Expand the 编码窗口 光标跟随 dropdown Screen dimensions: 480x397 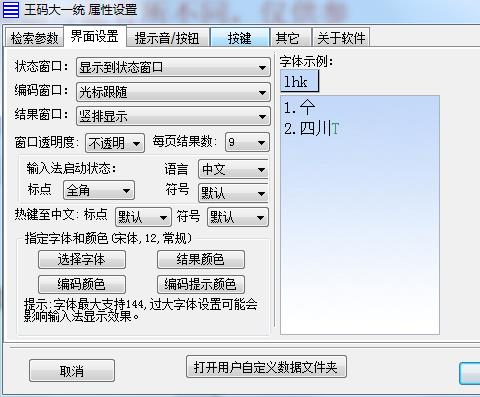pyautogui.click(x=173, y=92)
